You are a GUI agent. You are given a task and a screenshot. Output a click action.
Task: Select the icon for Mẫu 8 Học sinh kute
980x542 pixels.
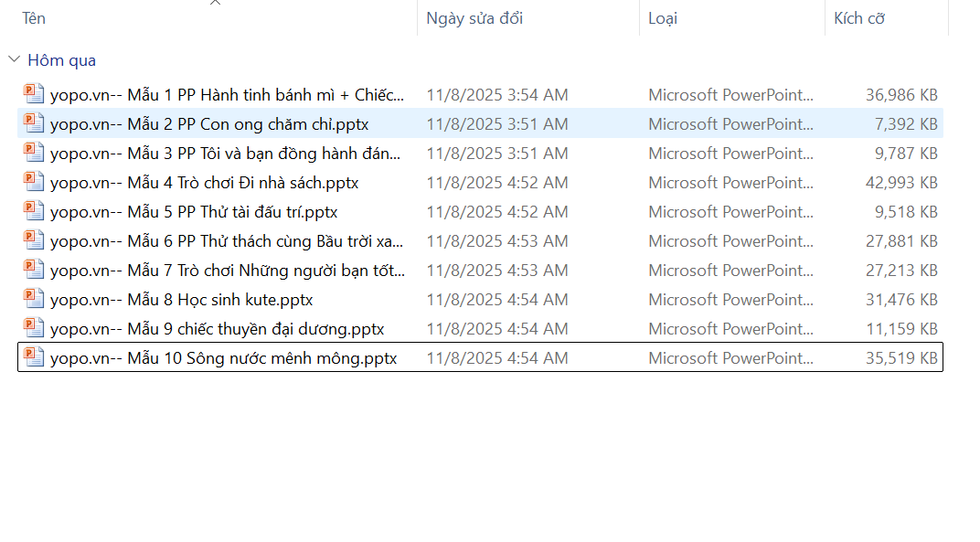(34, 299)
